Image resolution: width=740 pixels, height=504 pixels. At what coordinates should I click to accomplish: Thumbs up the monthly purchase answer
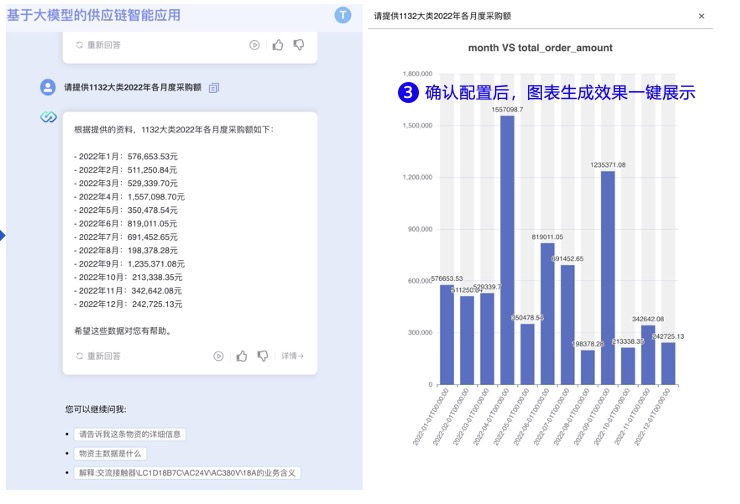(242, 356)
